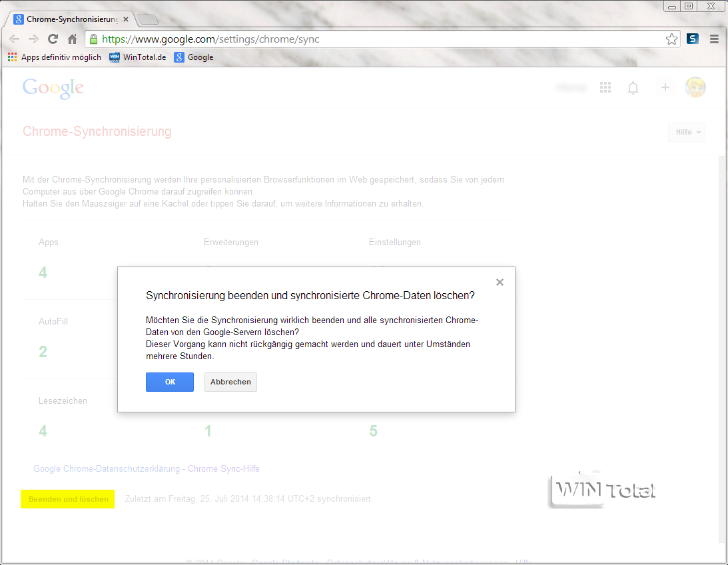Screen dimensions: 728x565
Task: Click the green padlock security icon
Action: [x=93, y=39]
